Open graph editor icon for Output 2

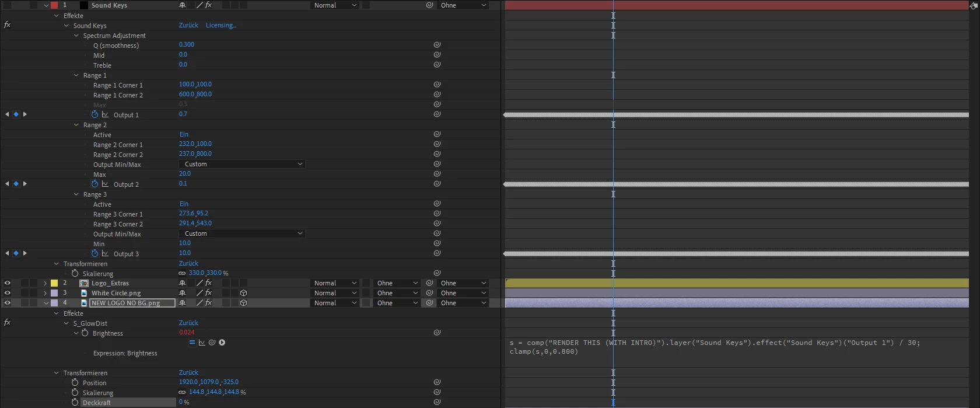coord(105,184)
